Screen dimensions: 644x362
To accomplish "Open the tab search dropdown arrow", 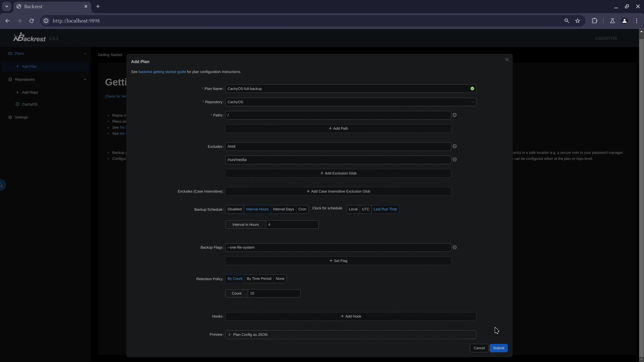I will click(x=7, y=7).
